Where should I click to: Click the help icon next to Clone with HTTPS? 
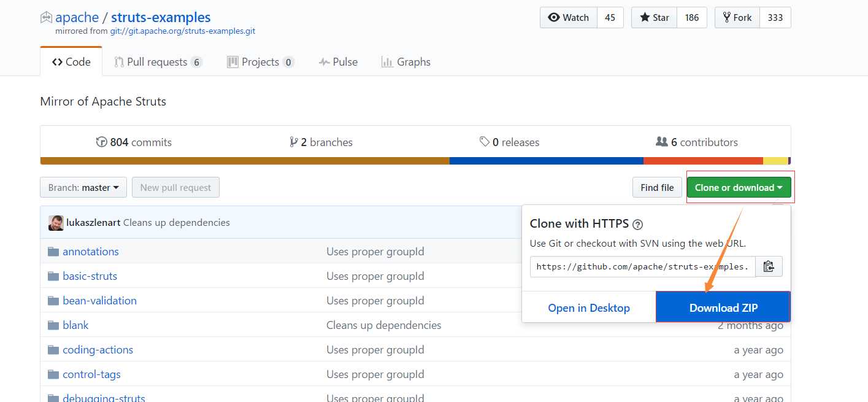tap(638, 224)
